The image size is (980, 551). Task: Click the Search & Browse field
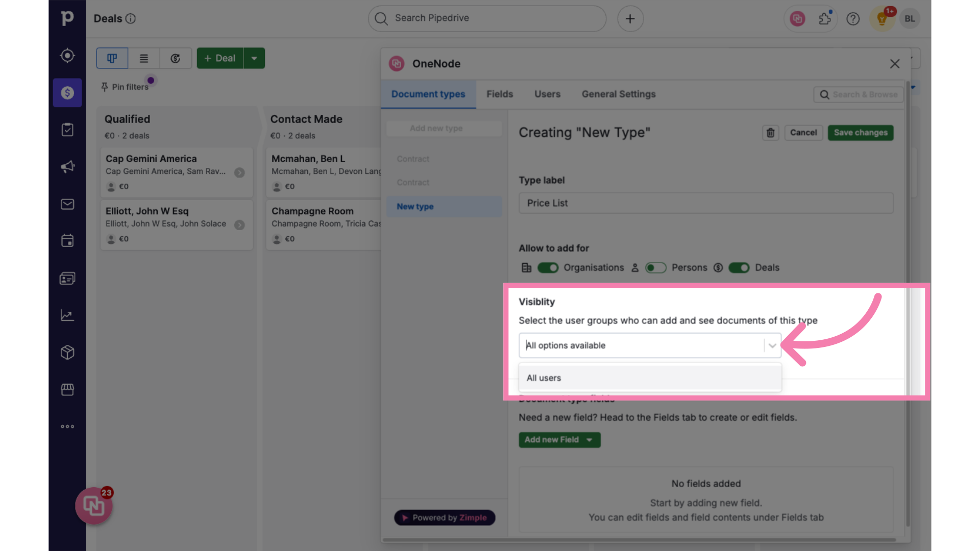coord(859,95)
